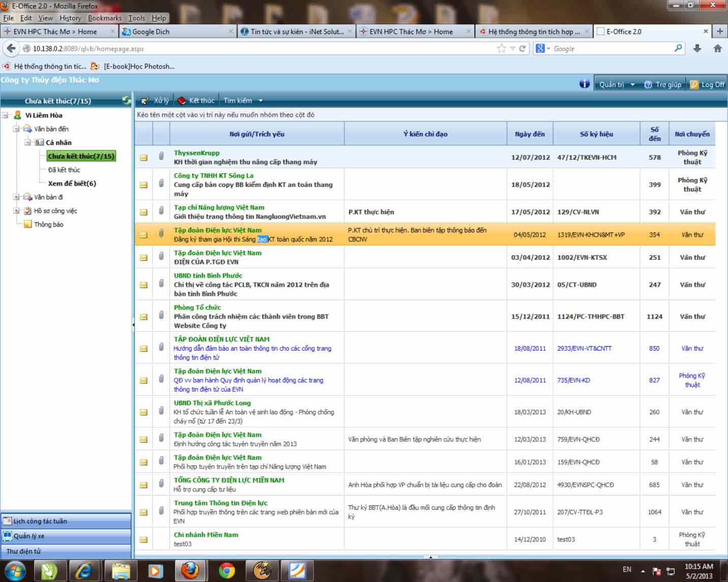Image resolution: width=728 pixels, height=582 pixels.
Task: Sort by the Ngày đến column header
Action: pos(529,134)
